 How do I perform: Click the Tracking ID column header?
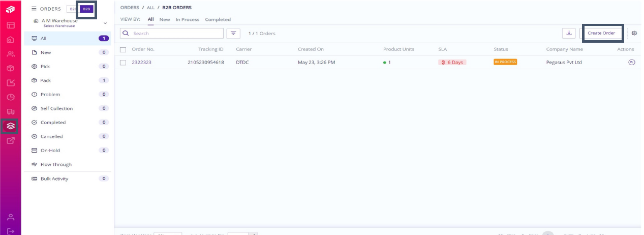click(x=211, y=49)
